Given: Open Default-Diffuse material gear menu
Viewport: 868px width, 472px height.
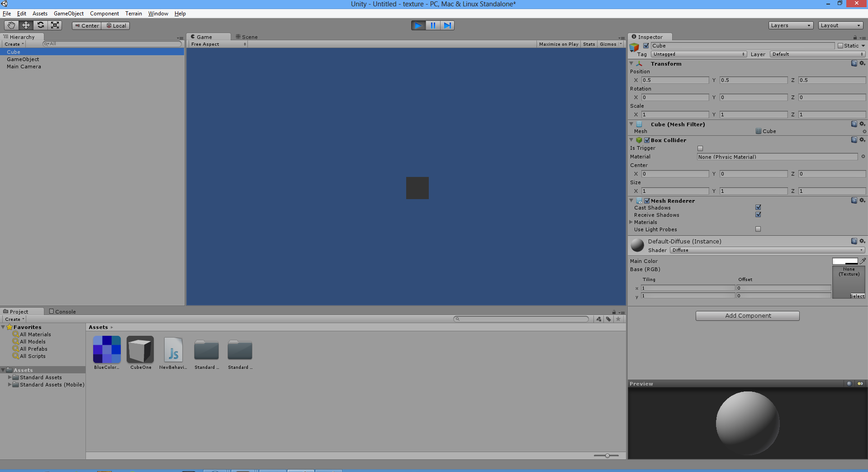Looking at the screenshot, I should pos(862,241).
